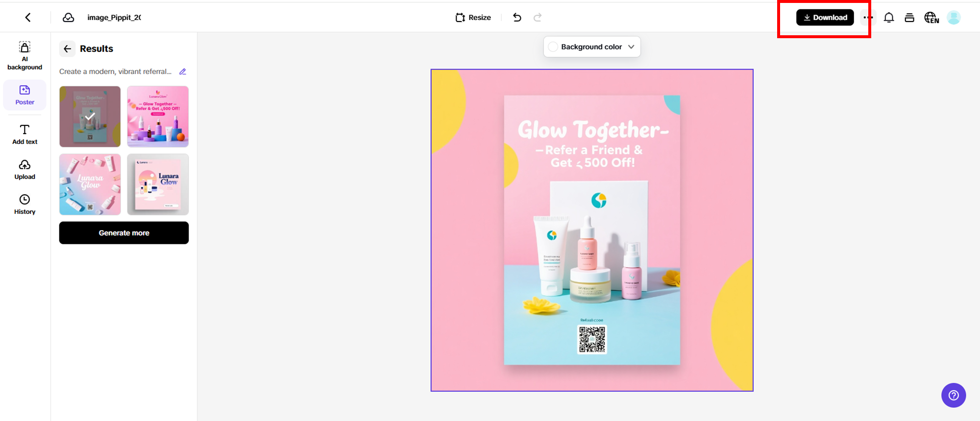
Task: Click the white background color swatch circle
Action: [x=553, y=47]
